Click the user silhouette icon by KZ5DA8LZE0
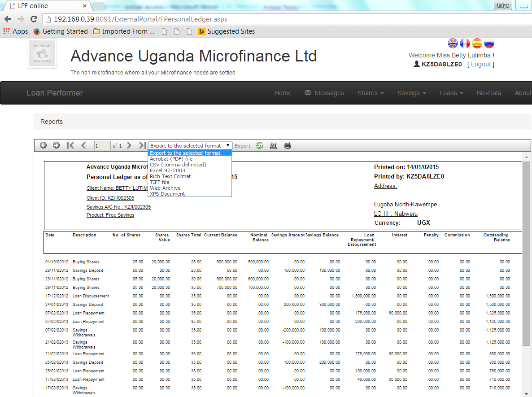 (417, 64)
